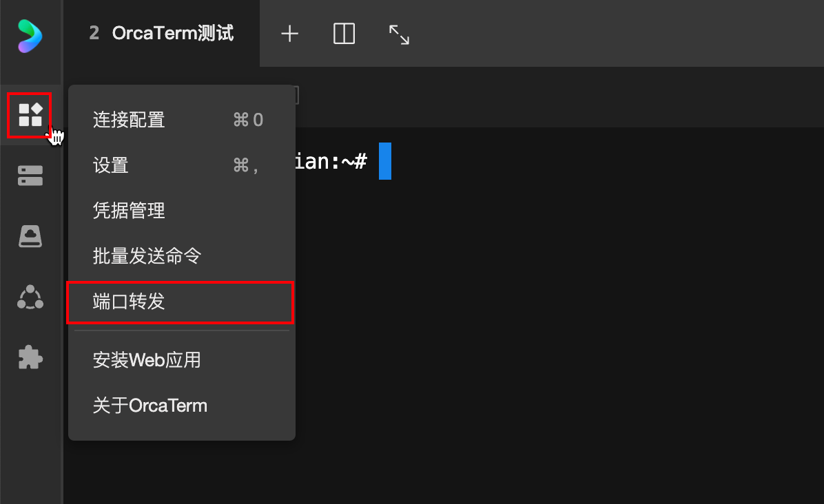Select 连接配置 from the menu
The width and height of the screenshot is (824, 504).
click(129, 120)
